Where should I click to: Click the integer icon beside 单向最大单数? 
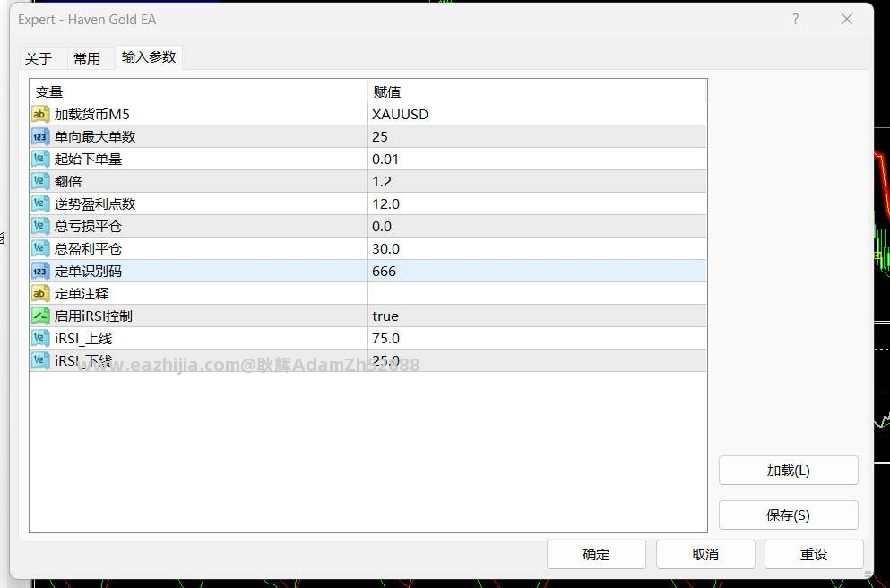tap(40, 137)
